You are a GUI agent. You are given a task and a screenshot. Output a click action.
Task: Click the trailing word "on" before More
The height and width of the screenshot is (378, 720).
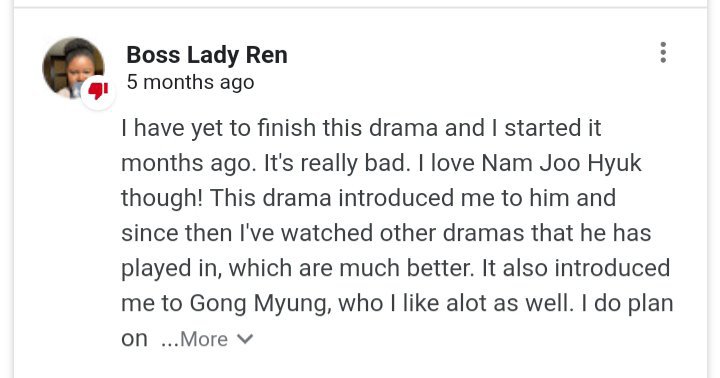point(134,340)
